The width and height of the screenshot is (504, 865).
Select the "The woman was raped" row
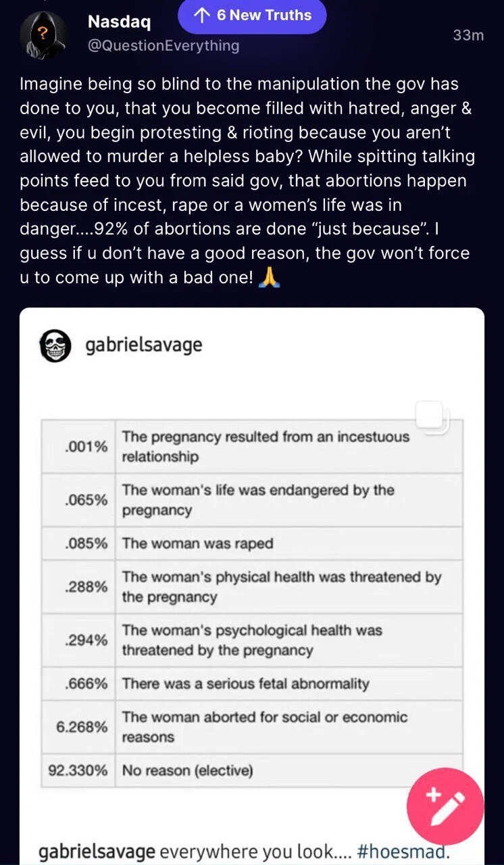click(252, 543)
